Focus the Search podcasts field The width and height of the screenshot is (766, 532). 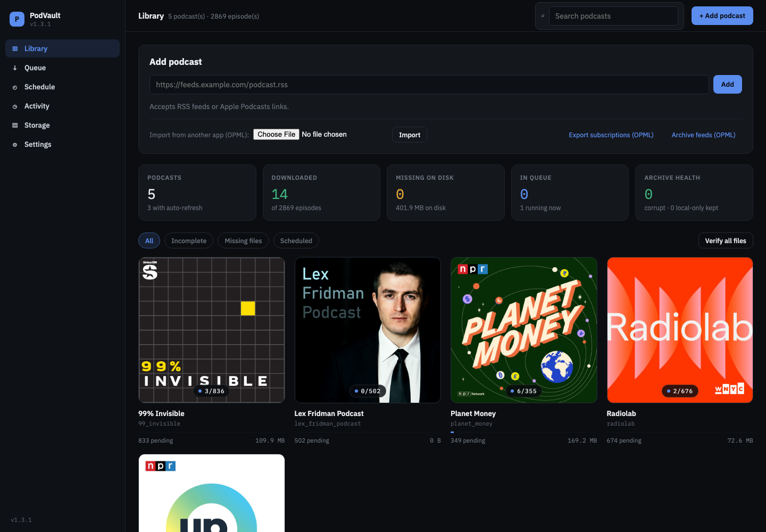point(613,16)
